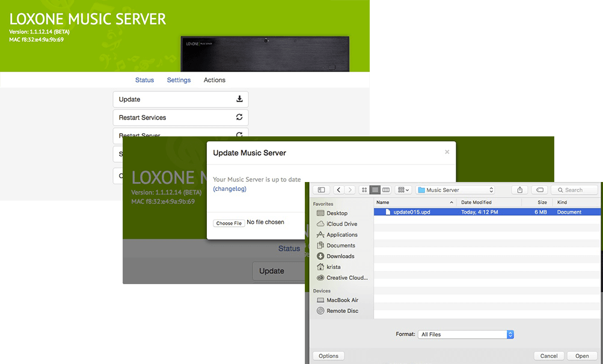Open the Format All Files dropdown
This screenshot has width=603, height=364.
coord(466,334)
